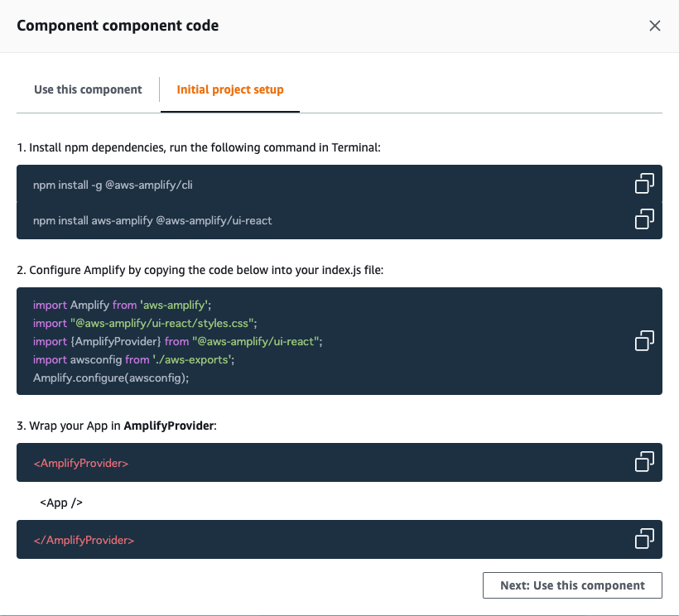
Task: Copy the opening AmplifyProvider tag
Action: [x=644, y=461]
